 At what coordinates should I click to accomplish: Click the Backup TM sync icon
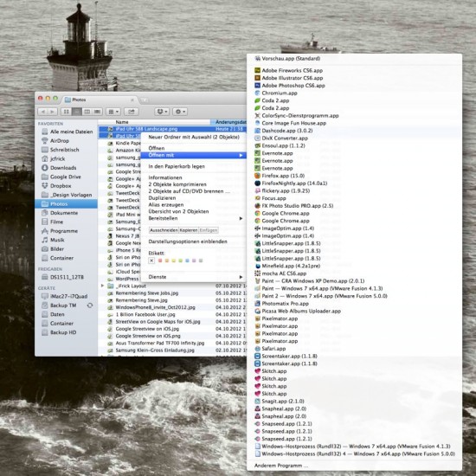(90, 306)
